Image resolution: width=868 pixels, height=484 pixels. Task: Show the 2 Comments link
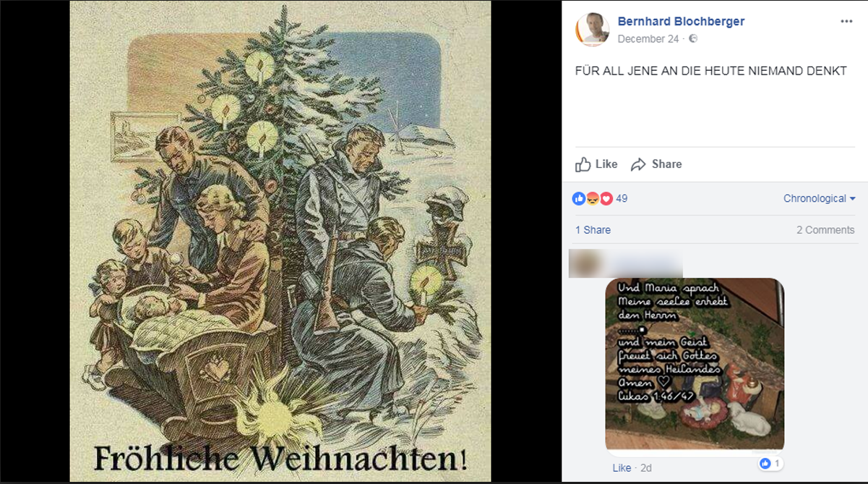click(x=825, y=230)
